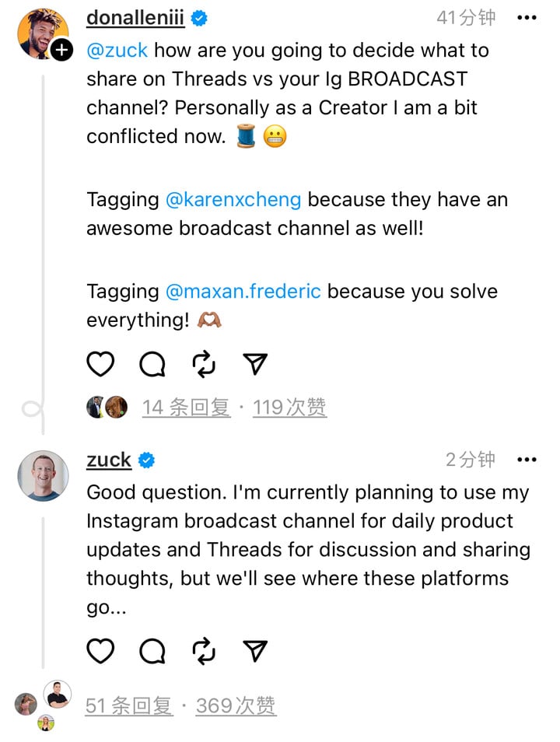560x742 pixels.
Task: Open more options on donalleniii's post
Action: click(x=527, y=17)
